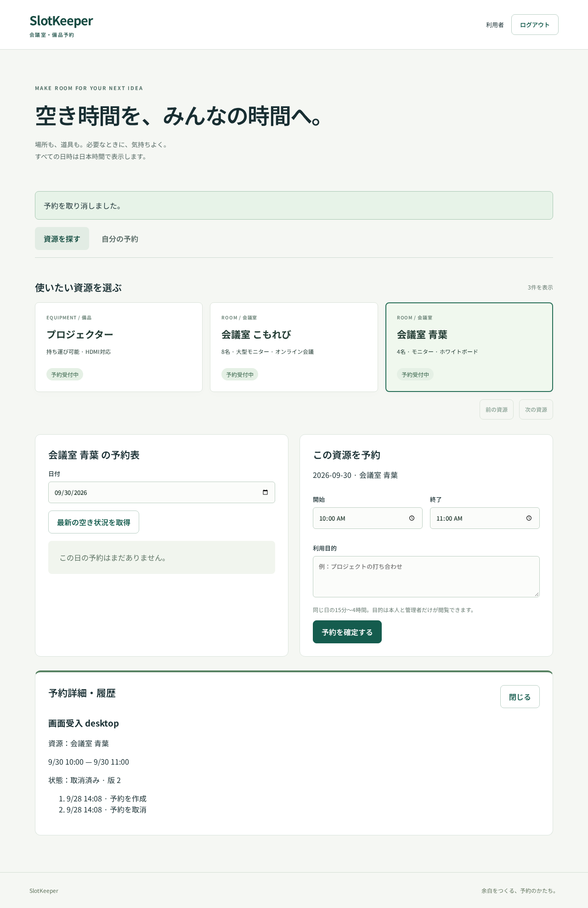Click the 3件を表示 count text
This screenshot has height=908, width=588.
540,287
